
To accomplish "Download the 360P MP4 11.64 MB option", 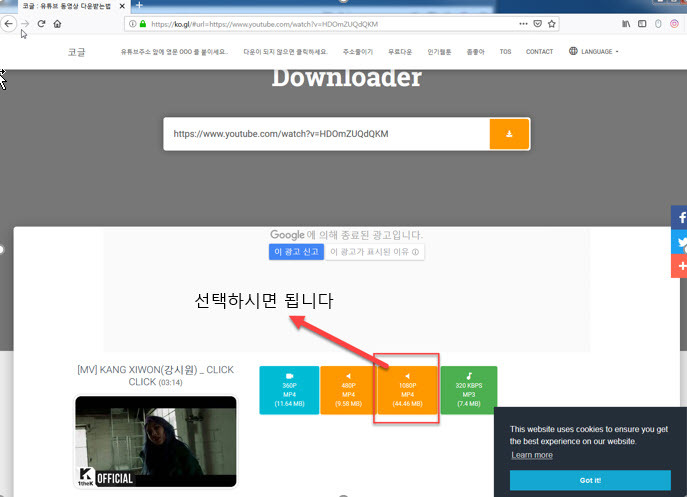I will (x=288, y=389).
